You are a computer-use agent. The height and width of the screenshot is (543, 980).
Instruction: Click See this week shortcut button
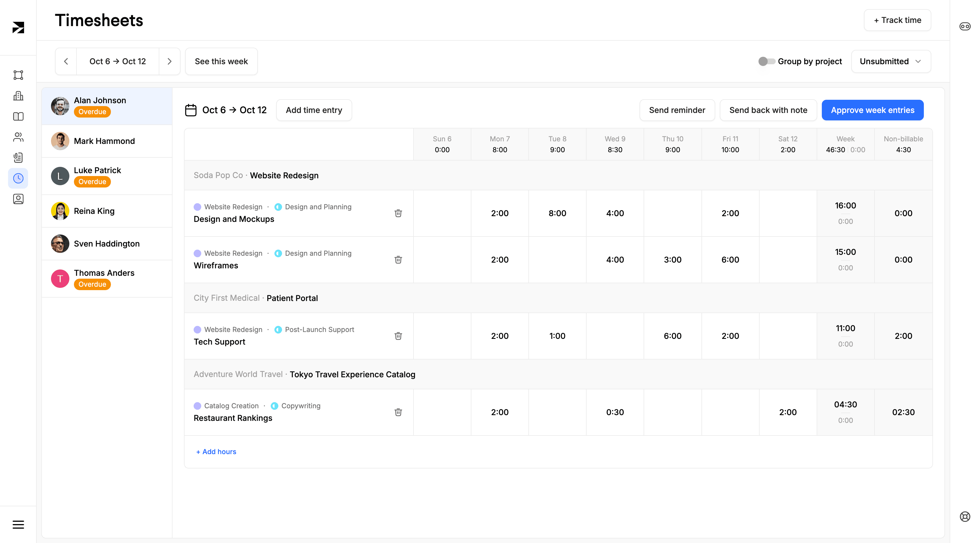(221, 61)
